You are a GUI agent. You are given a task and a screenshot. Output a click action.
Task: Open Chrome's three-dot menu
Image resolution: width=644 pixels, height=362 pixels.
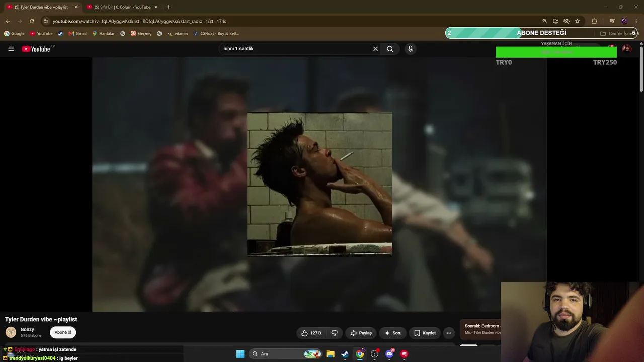(636, 21)
